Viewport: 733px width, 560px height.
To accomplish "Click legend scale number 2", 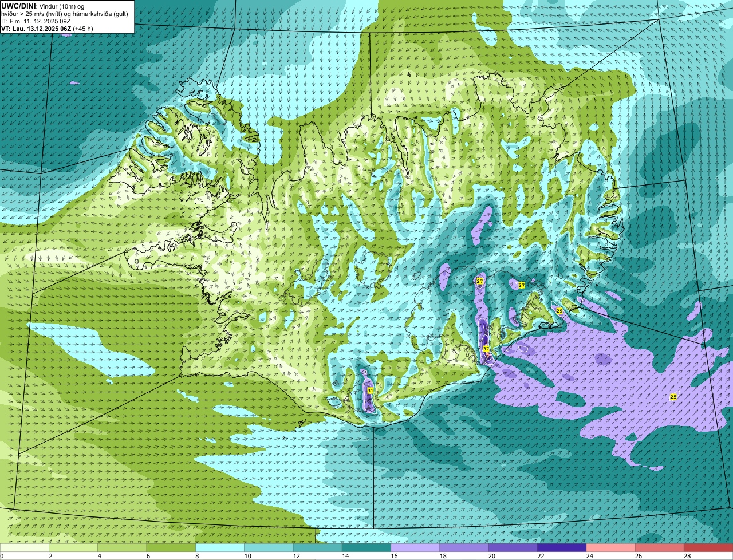I will tap(50, 556).
